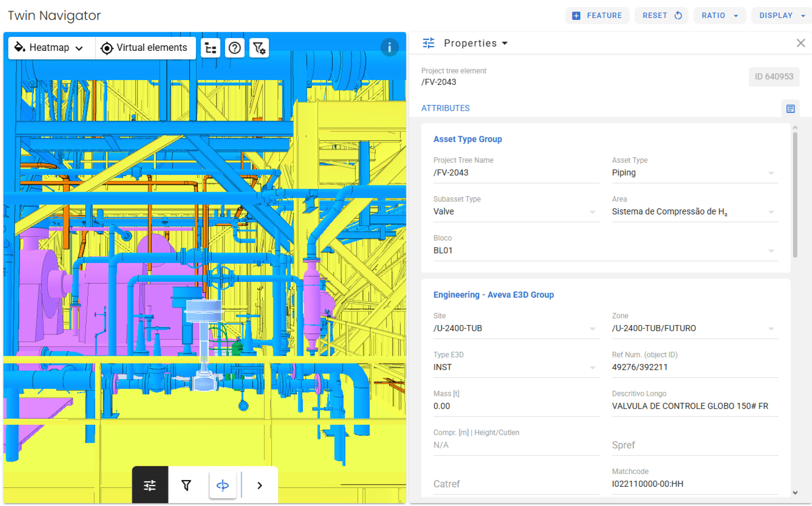The height and width of the screenshot is (506, 812).
Task: Edit the Matchcode field
Action: [695, 484]
